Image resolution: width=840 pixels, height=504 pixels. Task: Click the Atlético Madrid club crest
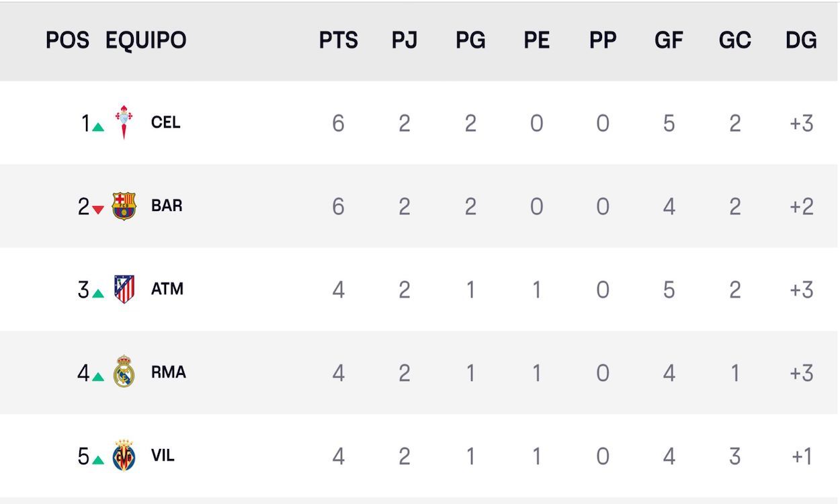point(124,289)
